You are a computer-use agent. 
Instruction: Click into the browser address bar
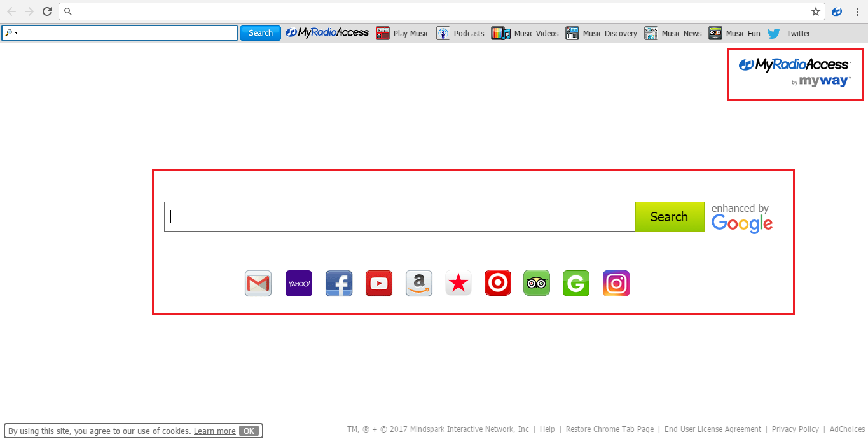tap(442, 11)
